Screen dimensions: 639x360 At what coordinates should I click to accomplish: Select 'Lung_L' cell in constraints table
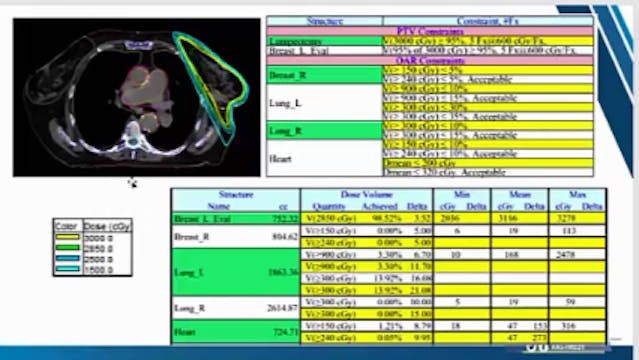click(x=324, y=103)
